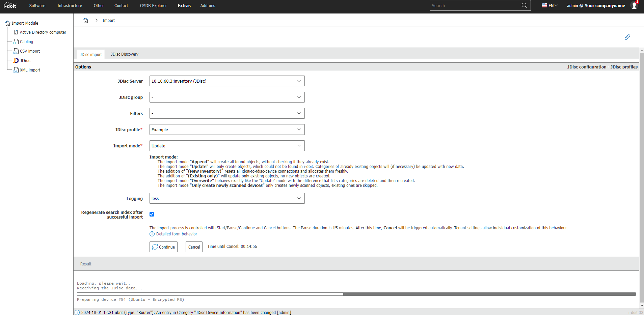The height and width of the screenshot is (315, 644).
Task: Open JDisc profiles link
Action: [x=624, y=67]
